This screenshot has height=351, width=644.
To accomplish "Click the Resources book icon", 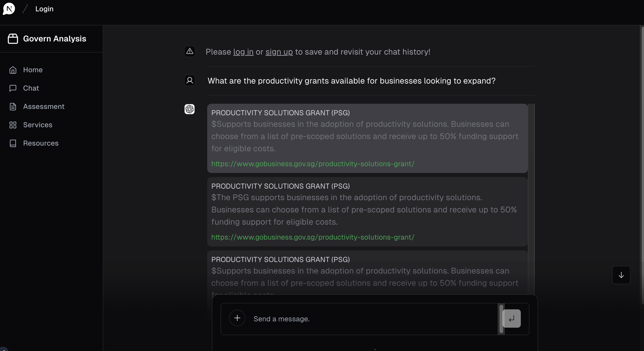I will click(13, 143).
